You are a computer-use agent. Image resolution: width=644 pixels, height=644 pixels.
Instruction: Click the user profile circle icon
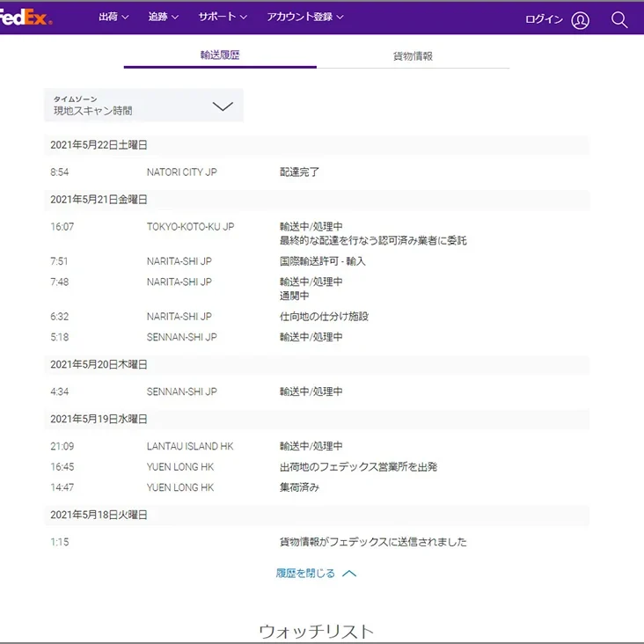pyautogui.click(x=580, y=20)
